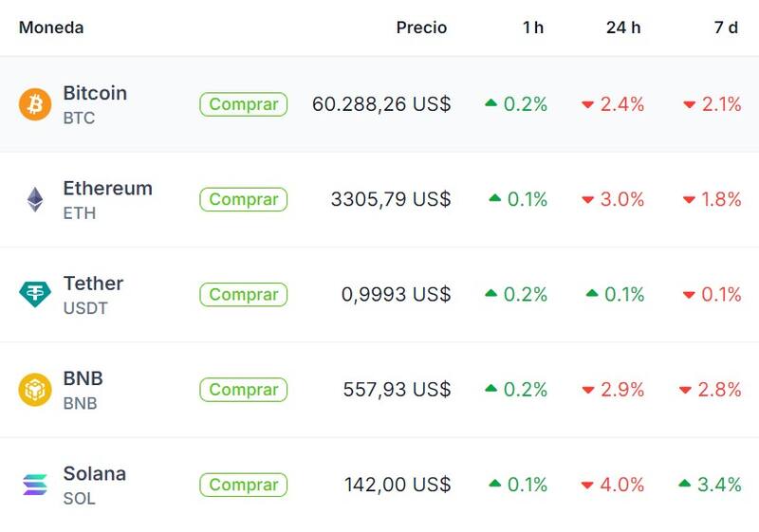Viewport: 759px width, 532px height.
Task: Sort by the 24 h column header
Action: coord(623,28)
